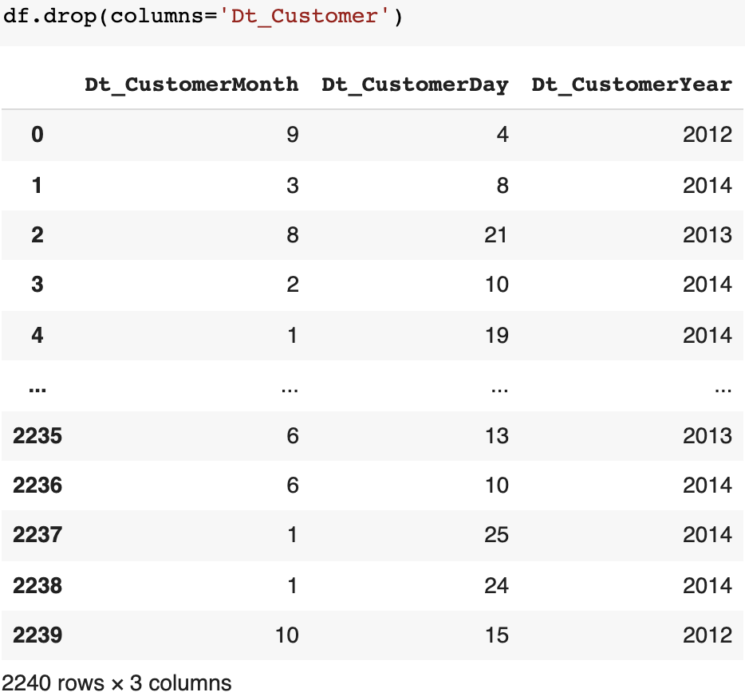
Task: Click the value 9 in row 0
Action: [x=293, y=135]
